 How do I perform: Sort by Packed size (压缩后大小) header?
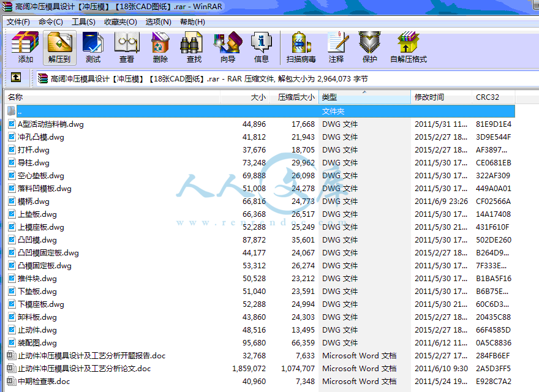point(294,97)
